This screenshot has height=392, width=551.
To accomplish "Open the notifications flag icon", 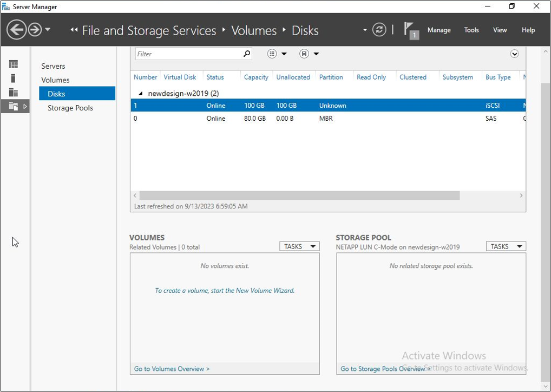I will (411, 30).
